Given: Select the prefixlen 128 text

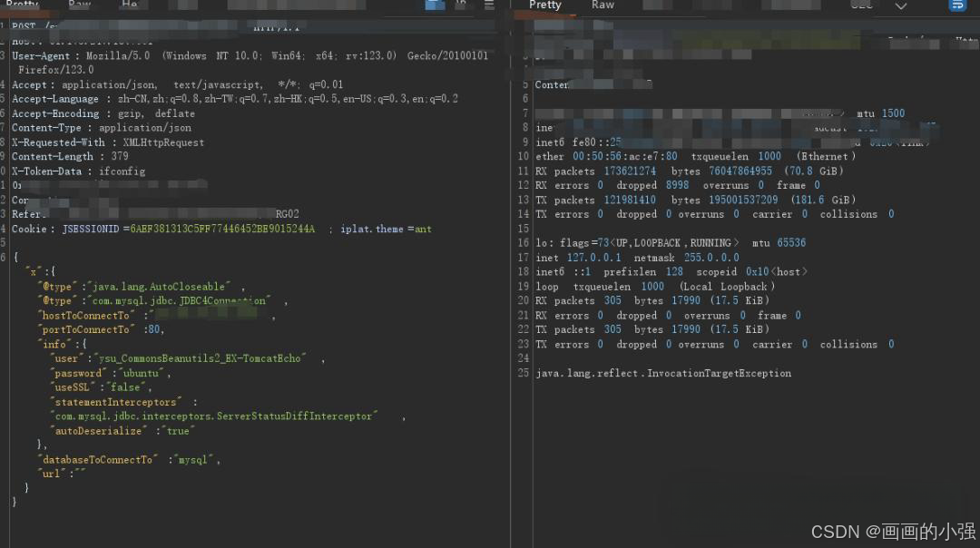Looking at the screenshot, I should tap(643, 272).
